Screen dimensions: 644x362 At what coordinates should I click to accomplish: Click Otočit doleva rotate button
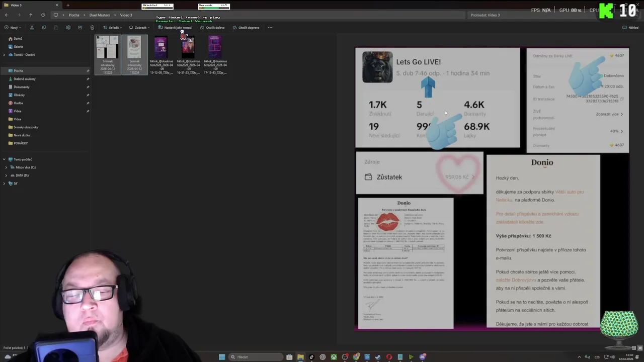click(x=212, y=28)
